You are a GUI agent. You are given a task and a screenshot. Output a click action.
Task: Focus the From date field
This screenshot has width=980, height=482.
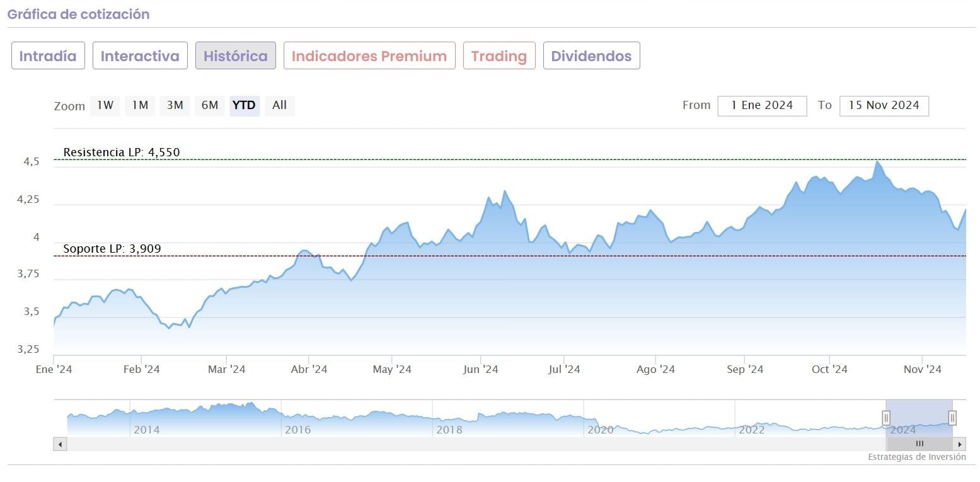[762, 106]
